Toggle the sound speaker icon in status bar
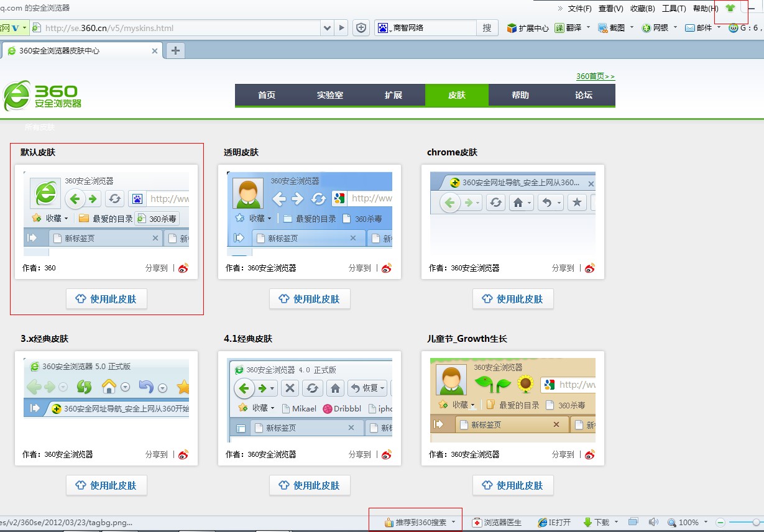The image size is (764, 532). [653, 522]
